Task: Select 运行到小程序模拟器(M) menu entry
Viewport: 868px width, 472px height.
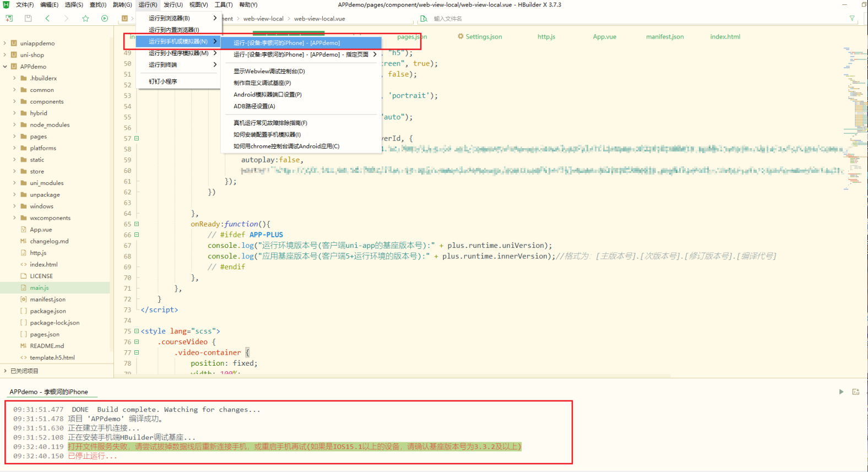Action: click(x=178, y=53)
